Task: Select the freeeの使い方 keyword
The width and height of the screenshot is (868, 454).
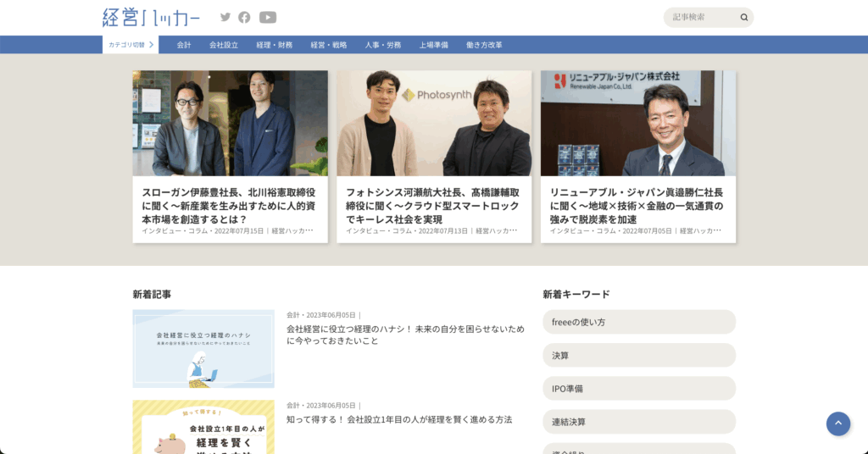Action: pyautogui.click(x=639, y=322)
